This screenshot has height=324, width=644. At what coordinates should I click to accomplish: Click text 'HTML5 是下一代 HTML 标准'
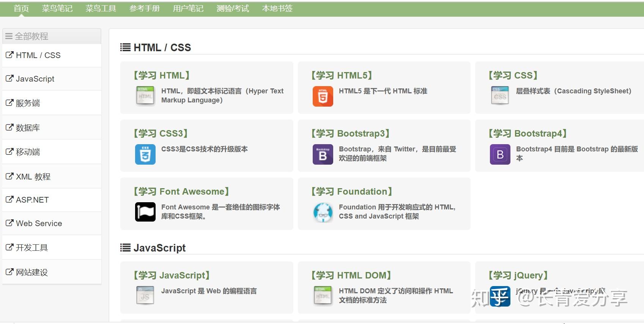point(383,91)
